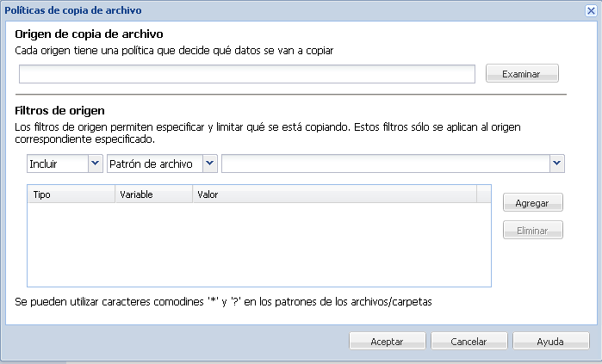
Task: Click inside the filter value text box
Action: coord(386,163)
